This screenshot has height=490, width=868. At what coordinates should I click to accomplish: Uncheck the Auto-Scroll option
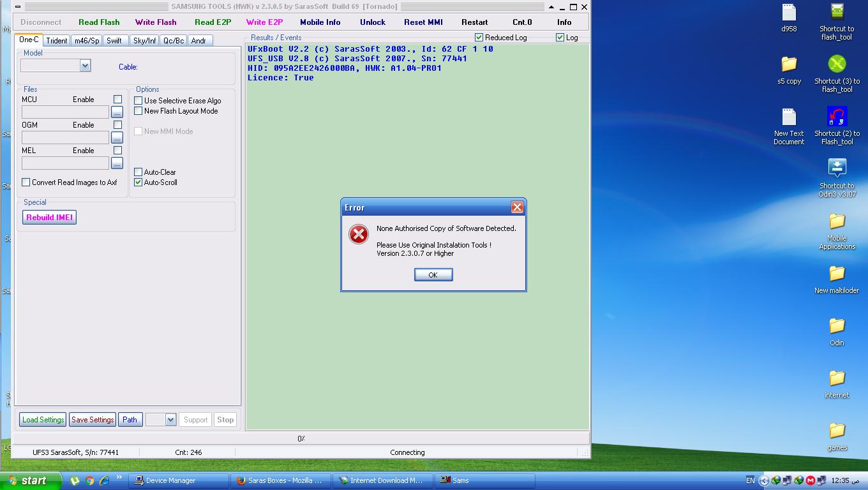tap(138, 182)
